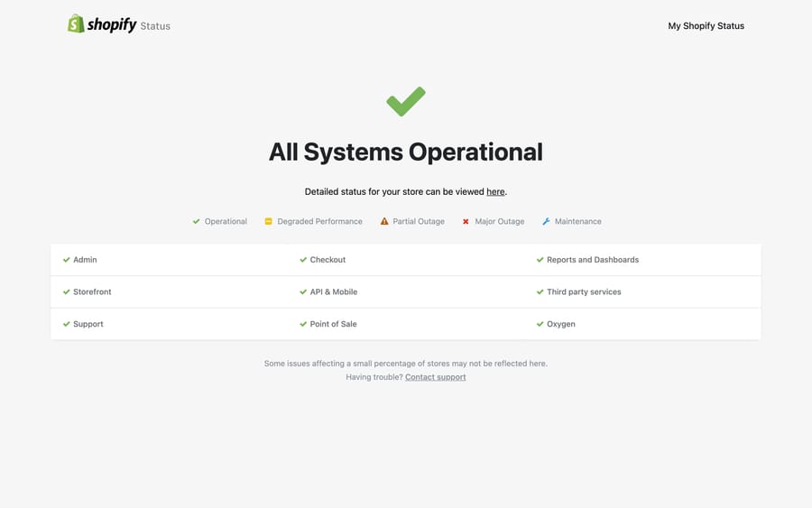
Task: Click the check beside API & Mobile
Action: pyautogui.click(x=303, y=292)
